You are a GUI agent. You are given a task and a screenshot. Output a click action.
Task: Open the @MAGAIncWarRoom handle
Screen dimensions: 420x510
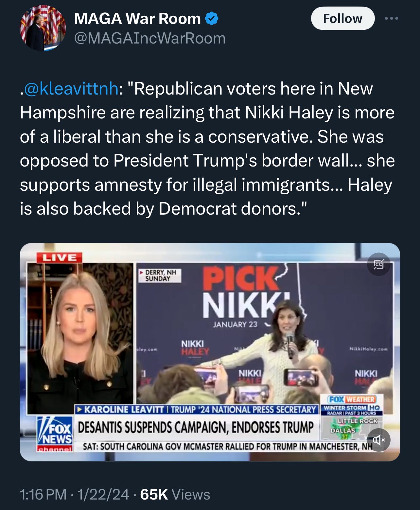coord(150,38)
